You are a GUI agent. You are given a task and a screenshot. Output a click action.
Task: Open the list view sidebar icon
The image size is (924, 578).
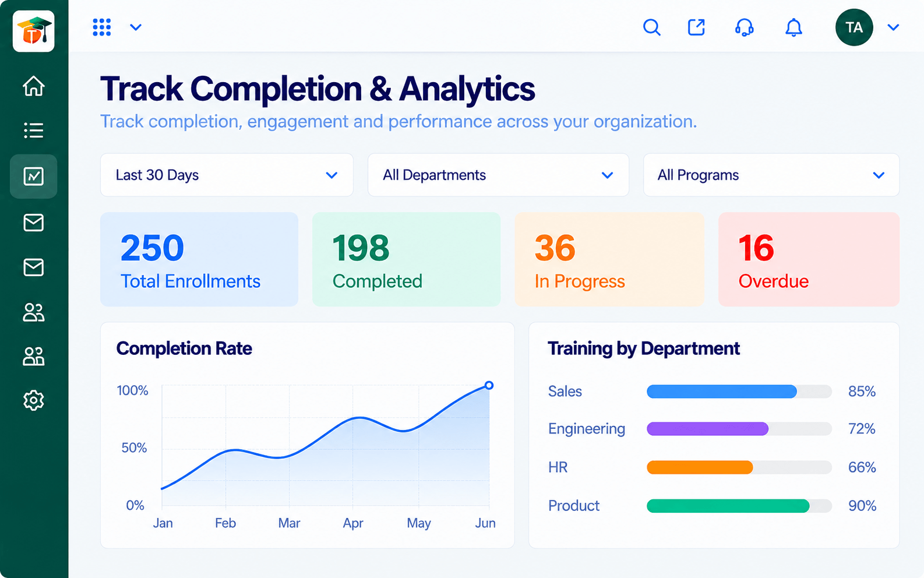34,130
